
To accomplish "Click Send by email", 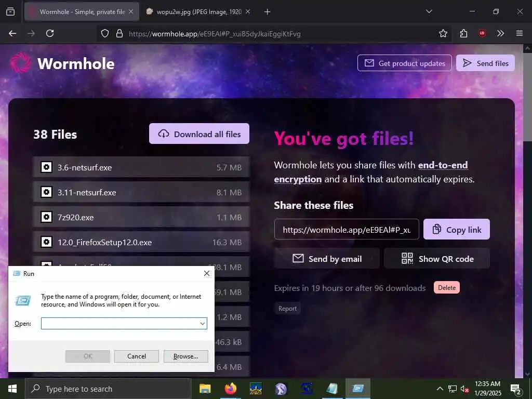I will tap(327, 259).
